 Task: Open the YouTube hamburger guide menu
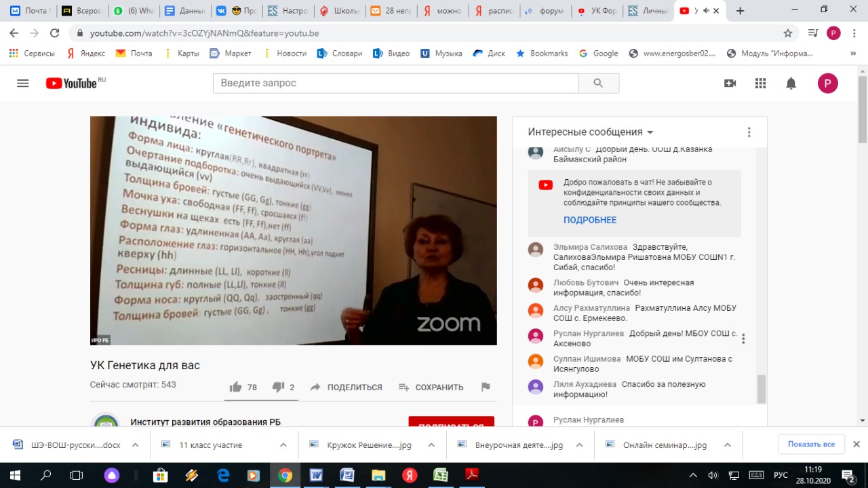(22, 83)
